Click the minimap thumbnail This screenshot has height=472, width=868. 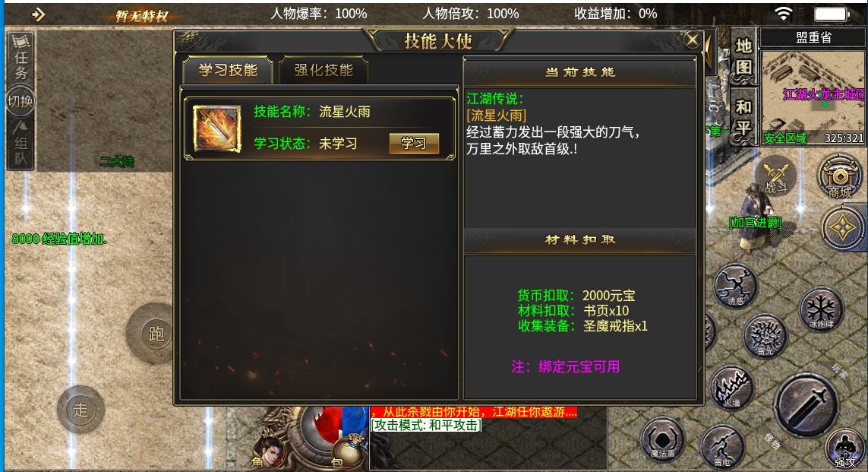[x=813, y=97]
